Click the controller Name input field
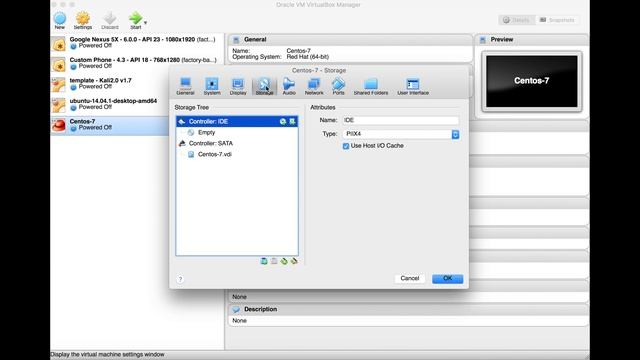Viewport: 640px width, 360px height. click(x=400, y=120)
